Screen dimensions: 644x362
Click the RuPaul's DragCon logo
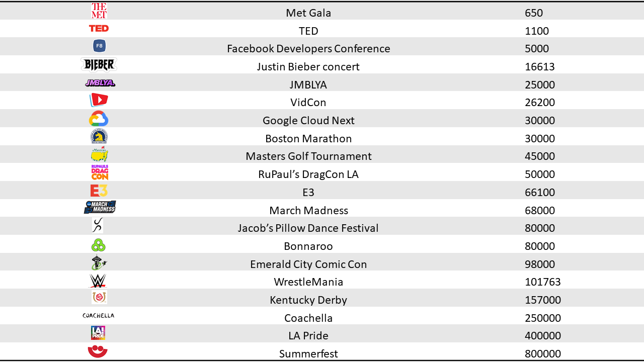[x=100, y=172]
